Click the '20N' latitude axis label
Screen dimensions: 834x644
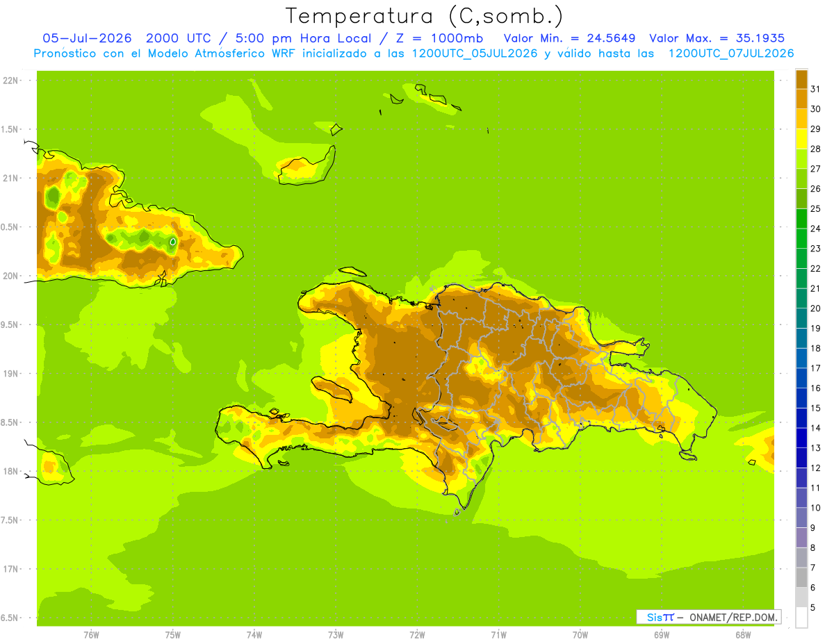coord(10,276)
